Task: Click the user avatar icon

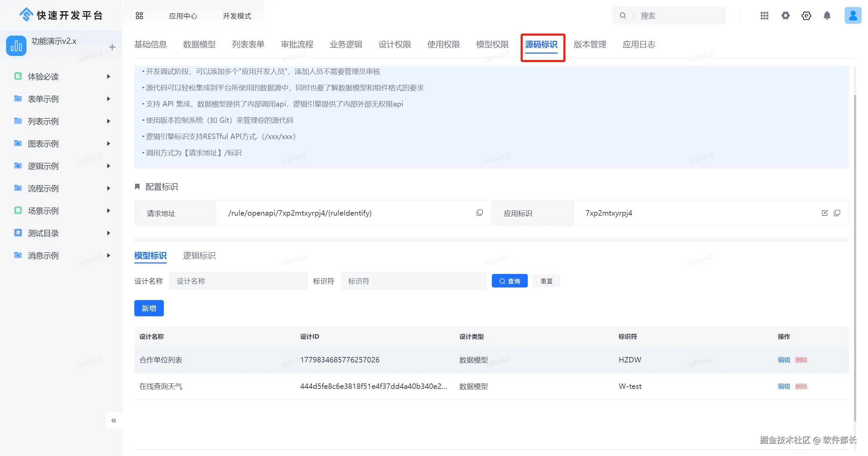Action: click(x=853, y=16)
